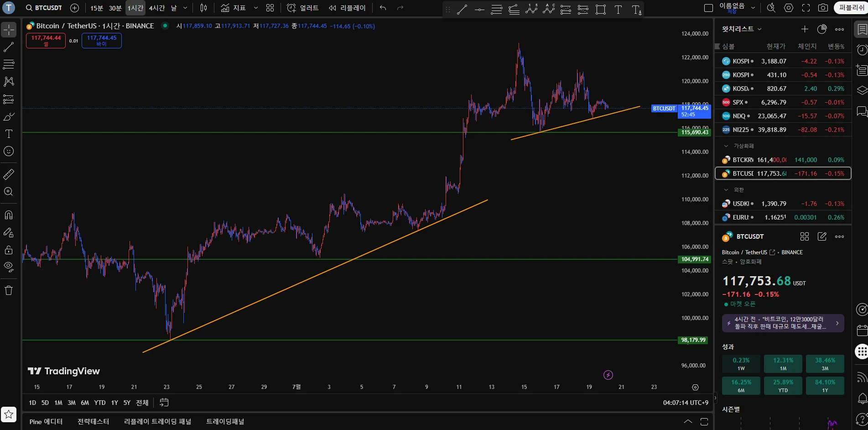Toggle stay-in-drawing-mode pencil lock
868x430 pixels.
point(9,232)
